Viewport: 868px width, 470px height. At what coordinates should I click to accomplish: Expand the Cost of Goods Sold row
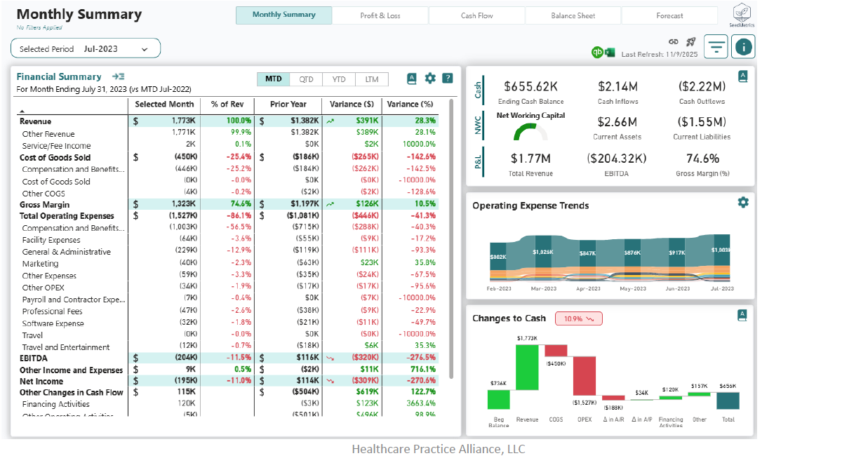[x=55, y=157]
